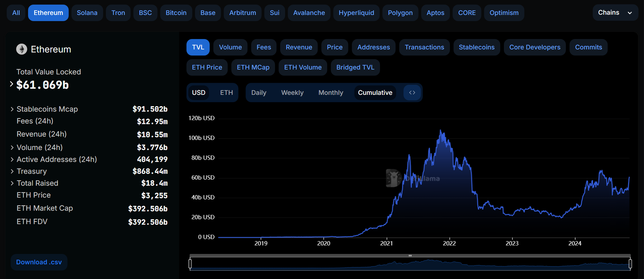The width and height of the screenshot is (644, 279).
Task: Select the Avalanche chain tab
Action: (x=309, y=12)
